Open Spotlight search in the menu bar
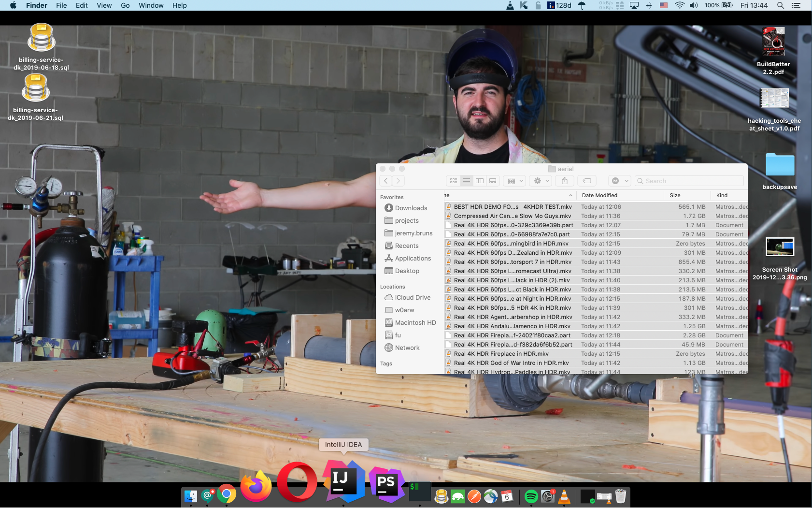The width and height of the screenshot is (812, 508). pos(781,5)
